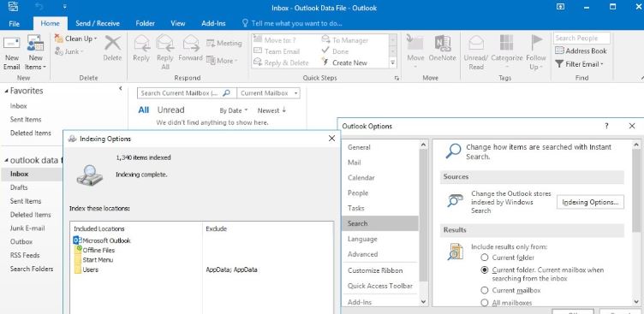Open Customize Ribbon in Outlook Options
This screenshot has height=314, width=644.
click(x=375, y=270)
